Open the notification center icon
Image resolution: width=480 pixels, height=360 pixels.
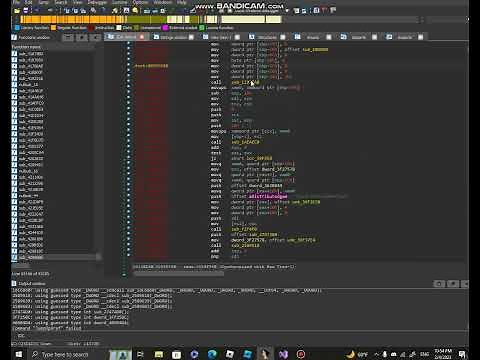[x=462, y=354]
